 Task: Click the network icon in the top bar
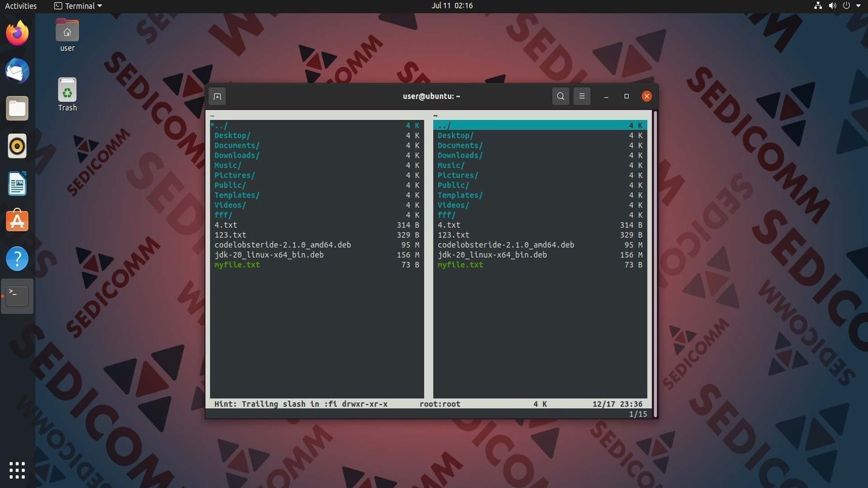(x=818, y=6)
